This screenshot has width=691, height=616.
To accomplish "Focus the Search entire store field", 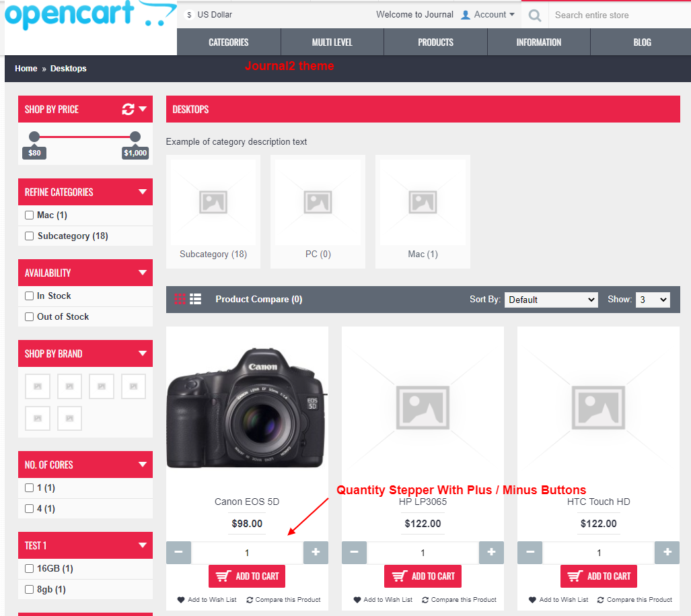I will (620, 15).
